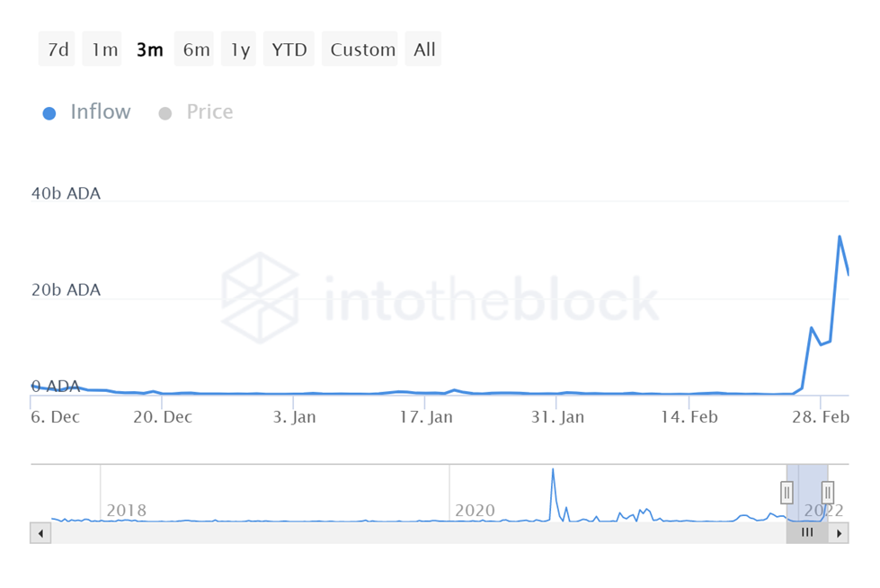Toggle the Inflow series legend

(100, 111)
